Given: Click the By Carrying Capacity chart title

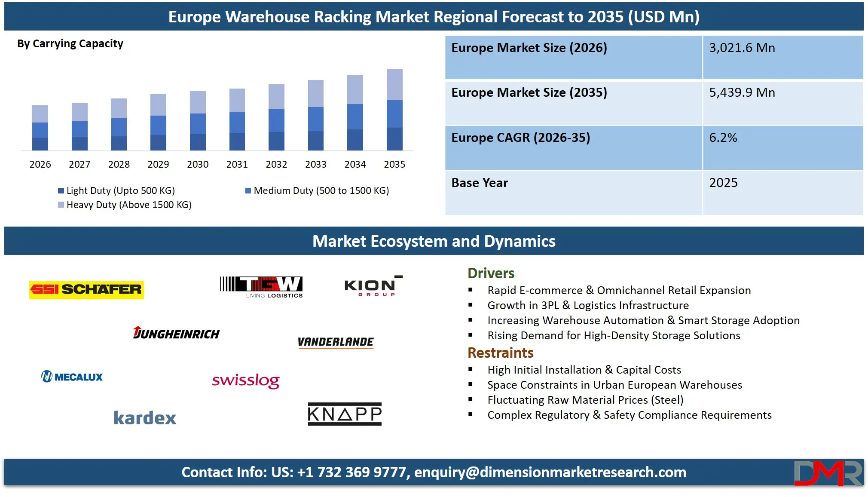Looking at the screenshot, I should coord(70,43).
